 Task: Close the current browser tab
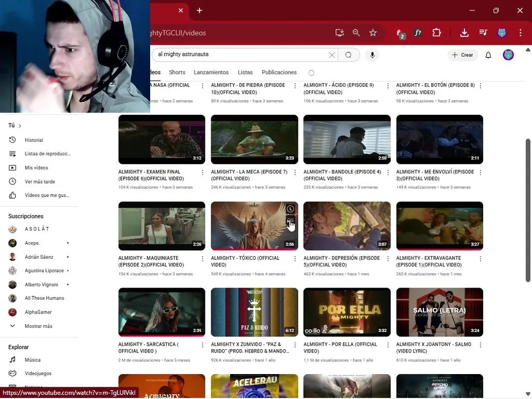[x=181, y=11]
